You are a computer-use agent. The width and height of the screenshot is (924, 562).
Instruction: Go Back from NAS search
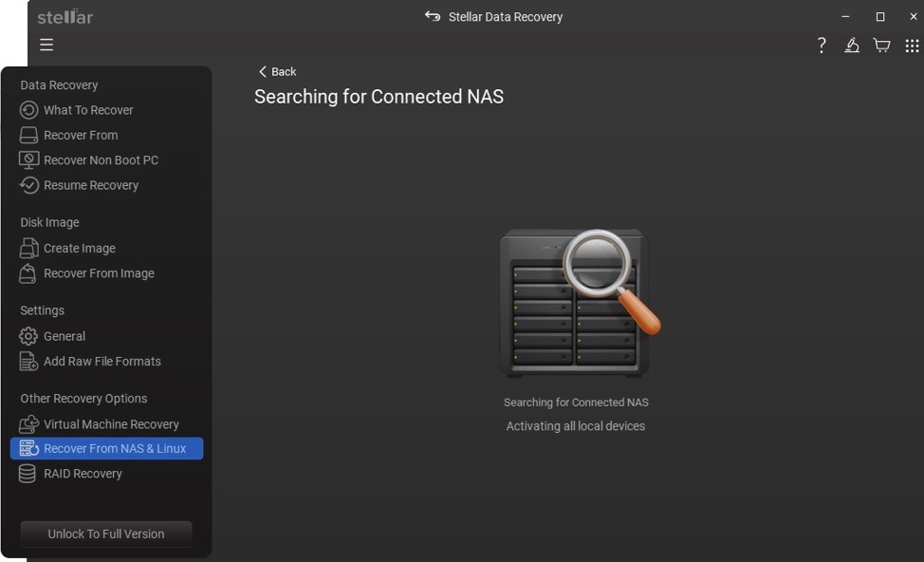tap(278, 71)
